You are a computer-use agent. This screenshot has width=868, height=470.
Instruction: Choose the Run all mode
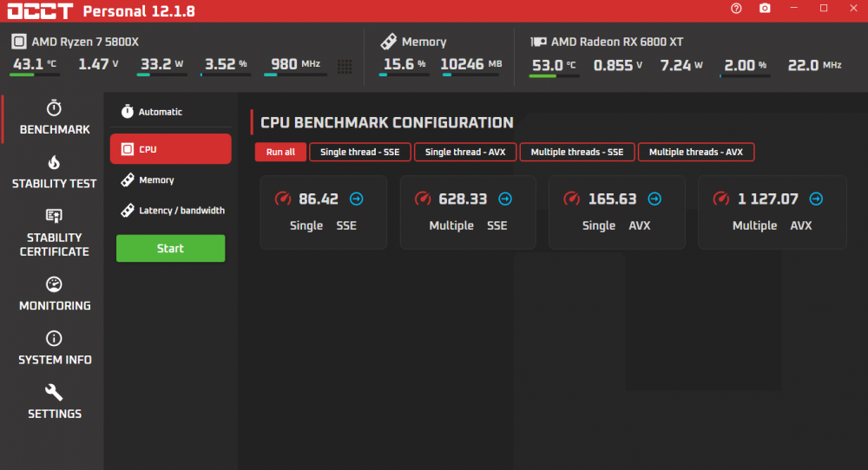pos(280,152)
